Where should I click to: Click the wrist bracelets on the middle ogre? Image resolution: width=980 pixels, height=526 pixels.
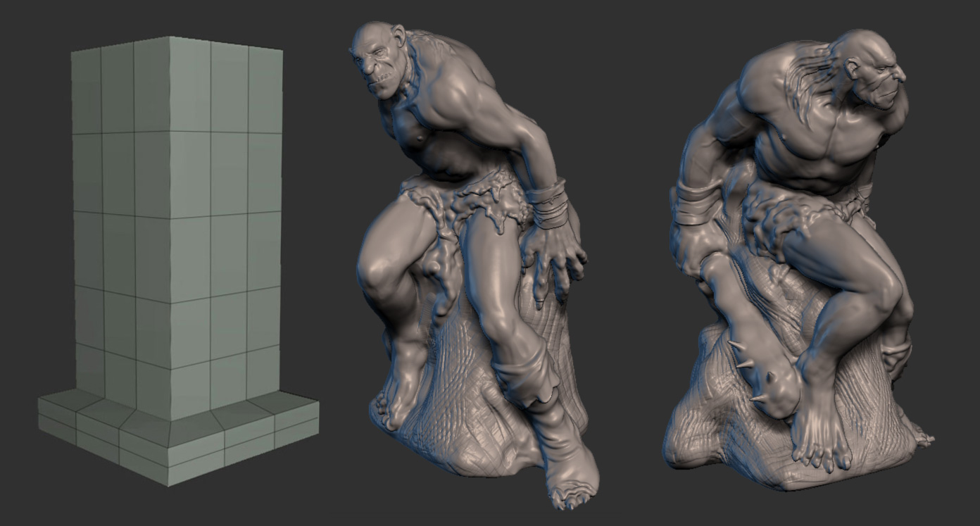[548, 204]
